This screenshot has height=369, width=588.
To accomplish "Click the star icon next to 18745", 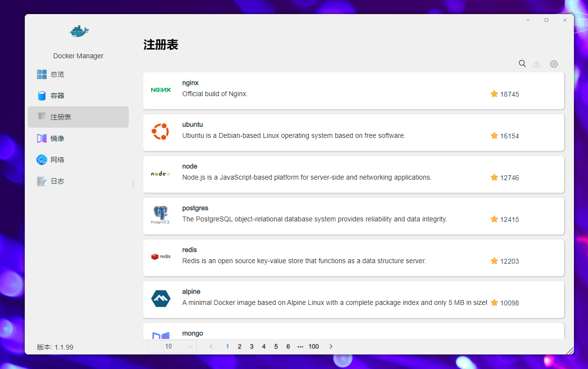I will click(494, 94).
